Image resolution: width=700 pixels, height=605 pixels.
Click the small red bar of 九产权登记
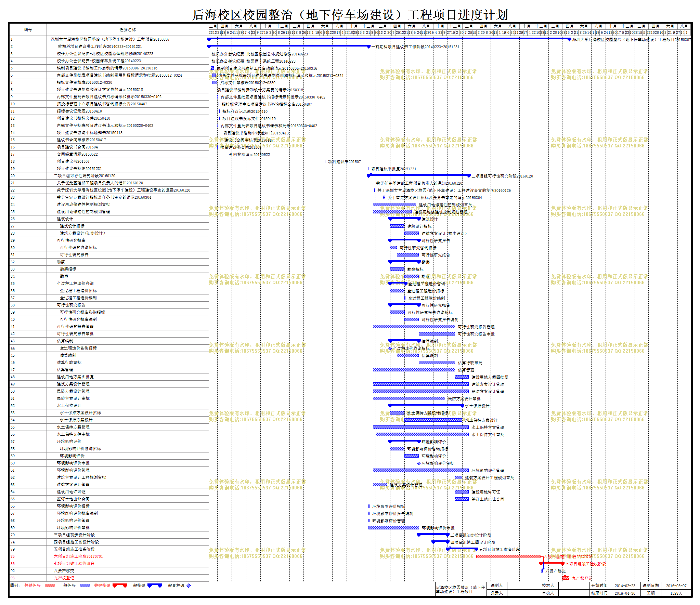[566, 578]
